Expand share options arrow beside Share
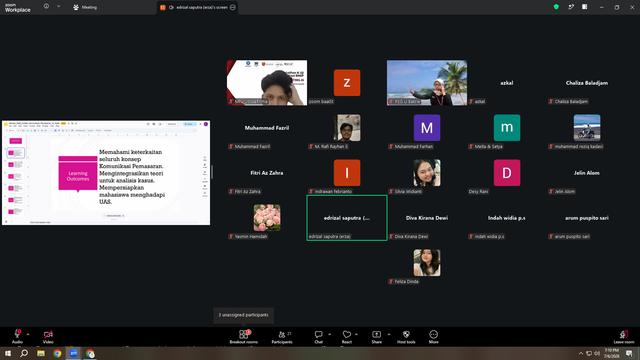This screenshot has width=640, height=360. [x=389, y=334]
